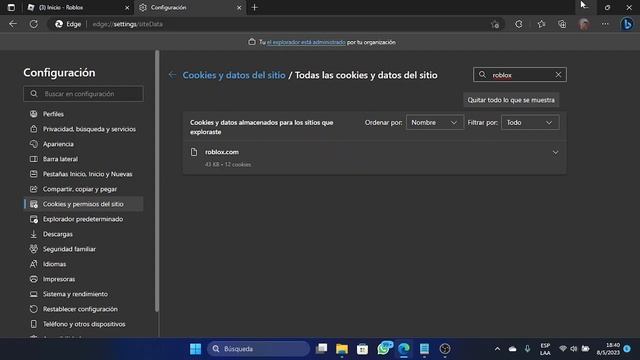The image size is (640, 360).
Task: Click the settings sidebar scrollbar
Action: (x=157, y=182)
